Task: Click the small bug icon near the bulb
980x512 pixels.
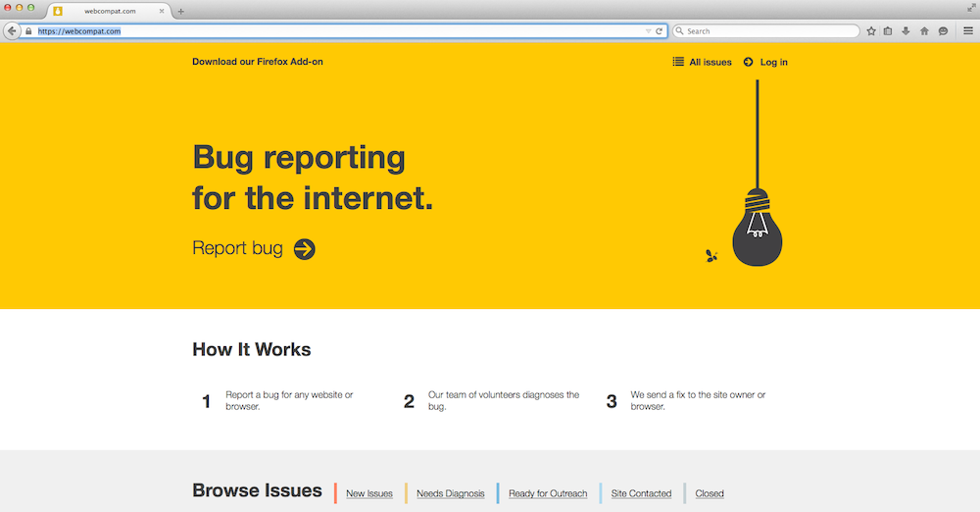Action: click(x=711, y=255)
